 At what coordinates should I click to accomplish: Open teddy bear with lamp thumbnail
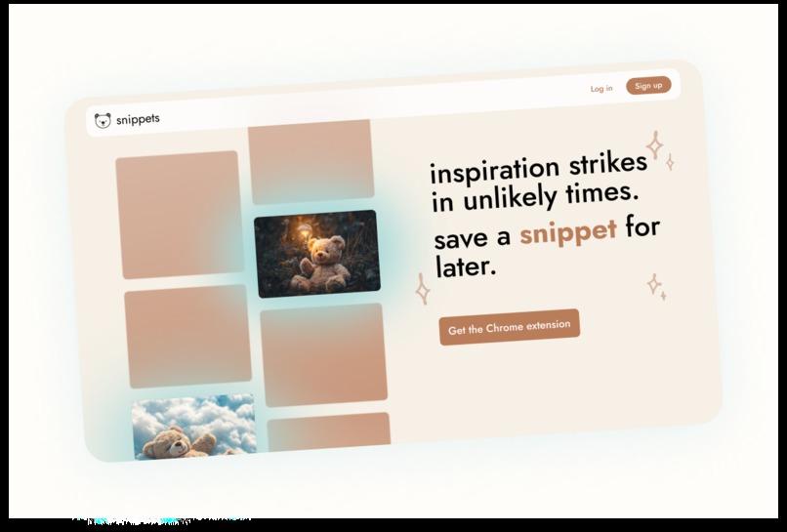317,254
